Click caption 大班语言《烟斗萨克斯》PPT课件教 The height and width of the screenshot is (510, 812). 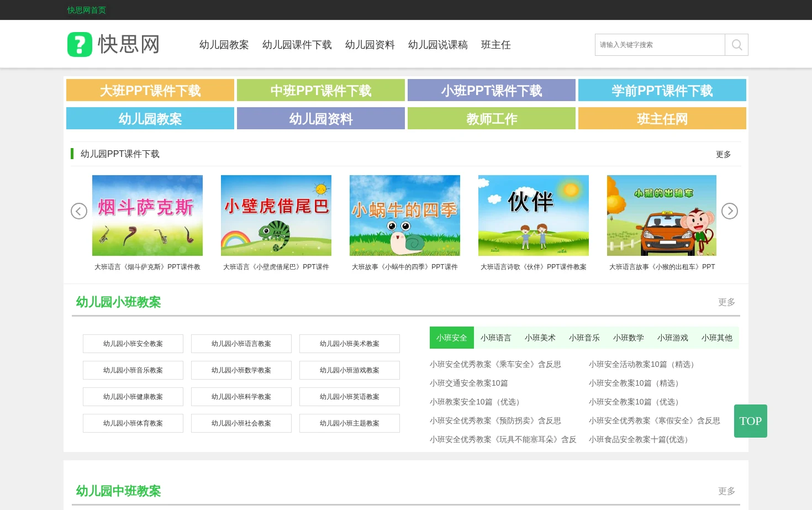tap(147, 267)
